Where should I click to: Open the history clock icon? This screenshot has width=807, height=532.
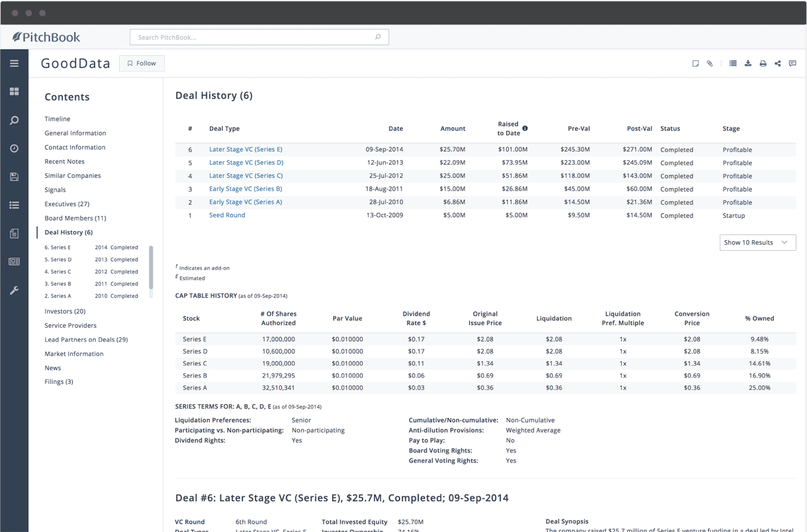[x=14, y=149]
